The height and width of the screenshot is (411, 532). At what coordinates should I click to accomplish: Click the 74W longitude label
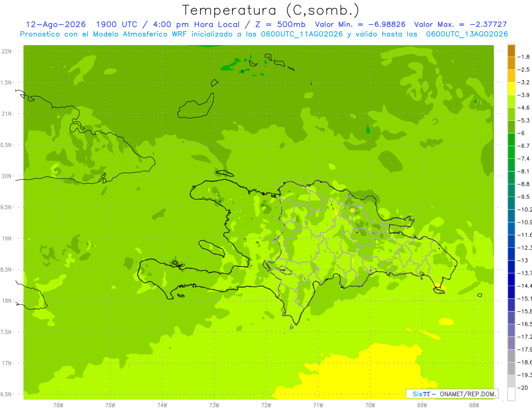click(x=162, y=405)
